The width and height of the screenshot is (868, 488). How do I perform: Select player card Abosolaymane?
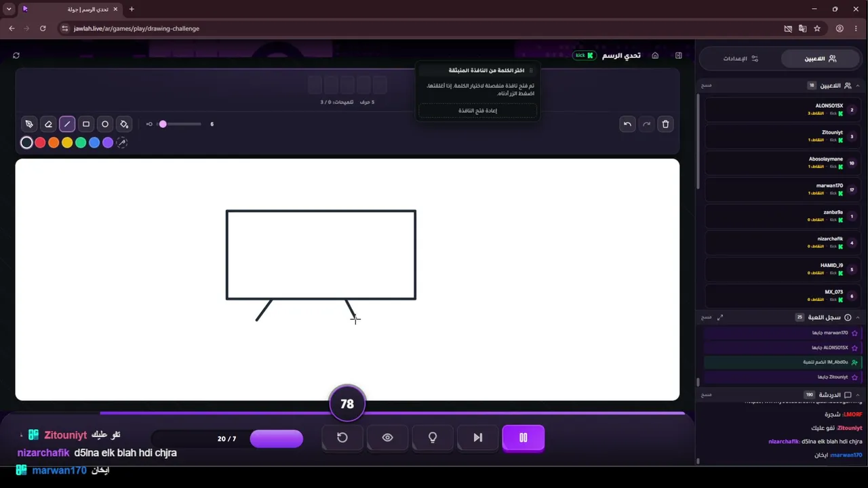[783, 163]
